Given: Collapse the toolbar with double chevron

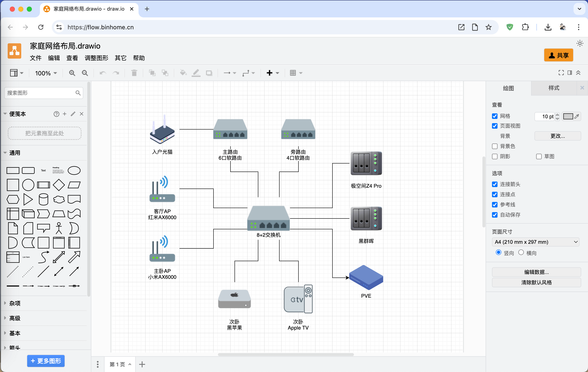Looking at the screenshot, I should [578, 73].
